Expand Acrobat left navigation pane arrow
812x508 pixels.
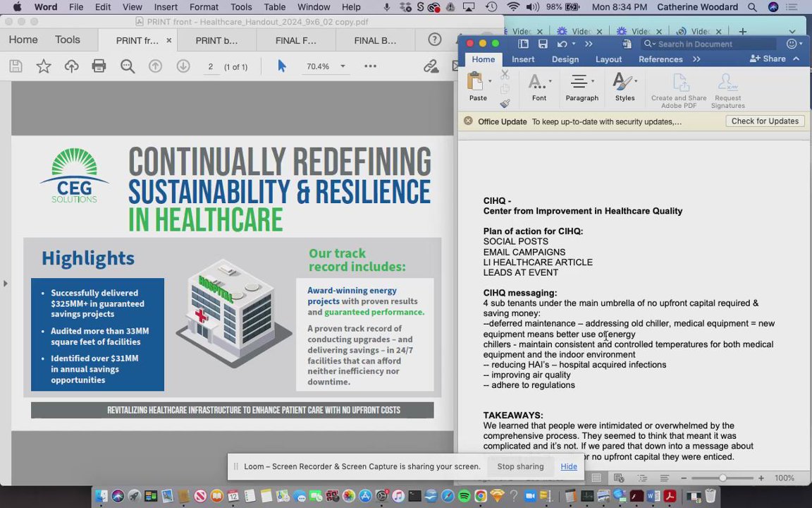point(5,284)
